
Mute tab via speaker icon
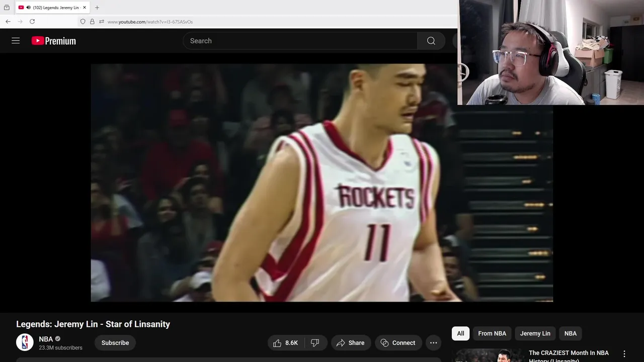point(28,8)
